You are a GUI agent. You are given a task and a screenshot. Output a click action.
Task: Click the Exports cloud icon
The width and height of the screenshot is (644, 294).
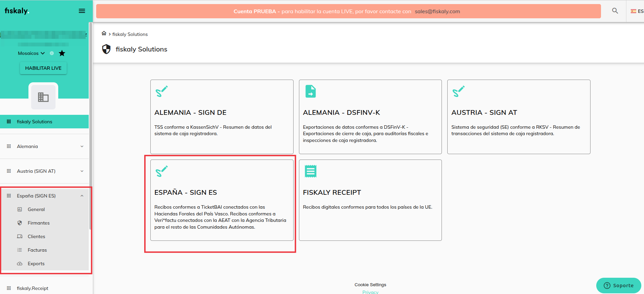[20, 264]
